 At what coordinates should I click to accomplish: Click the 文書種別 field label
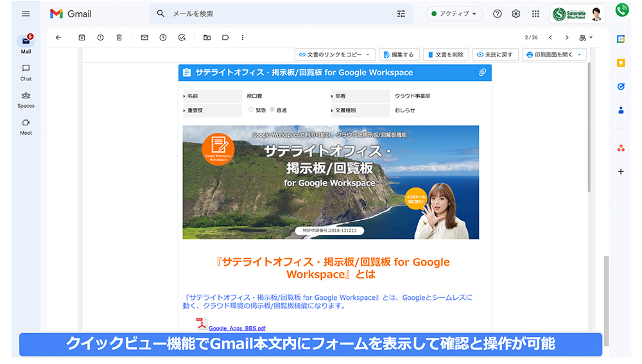tap(360, 110)
